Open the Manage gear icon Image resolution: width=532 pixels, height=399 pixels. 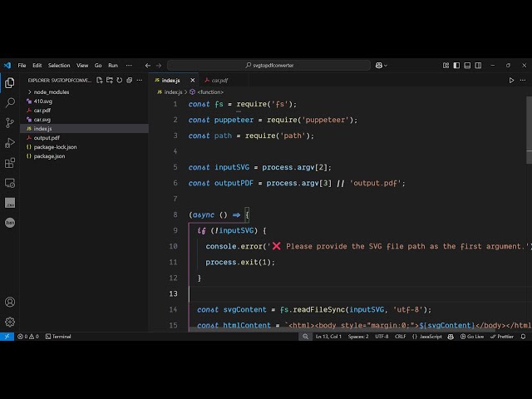click(x=10, y=322)
